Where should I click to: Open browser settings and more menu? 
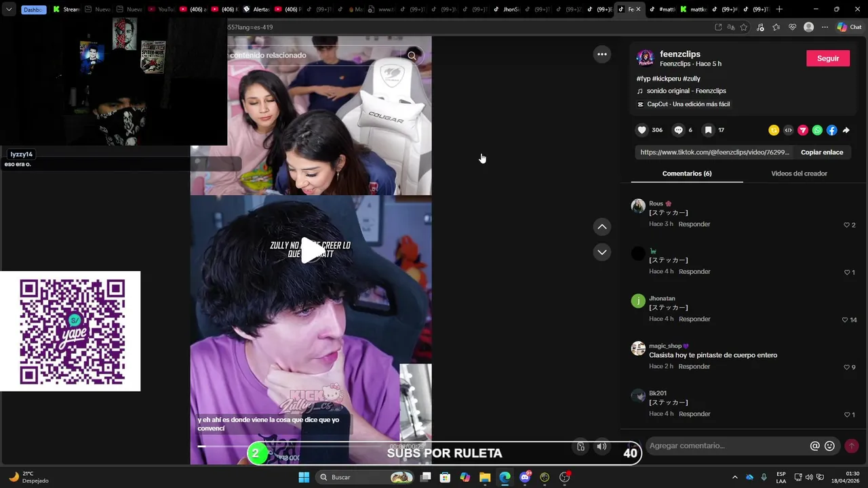825,27
